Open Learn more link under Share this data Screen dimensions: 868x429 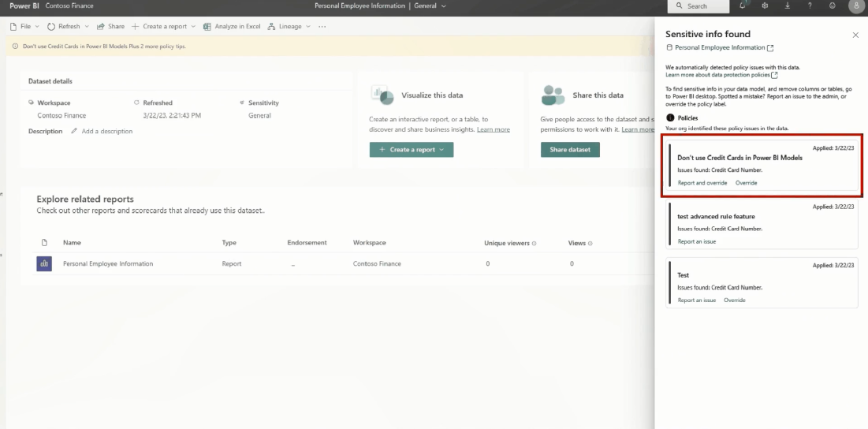pos(638,129)
